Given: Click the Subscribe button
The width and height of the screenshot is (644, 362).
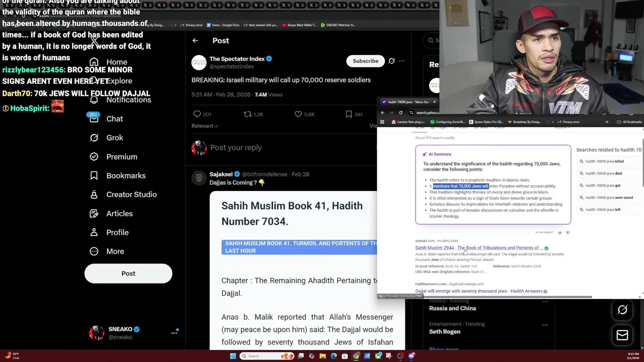Looking at the screenshot, I should [365, 61].
